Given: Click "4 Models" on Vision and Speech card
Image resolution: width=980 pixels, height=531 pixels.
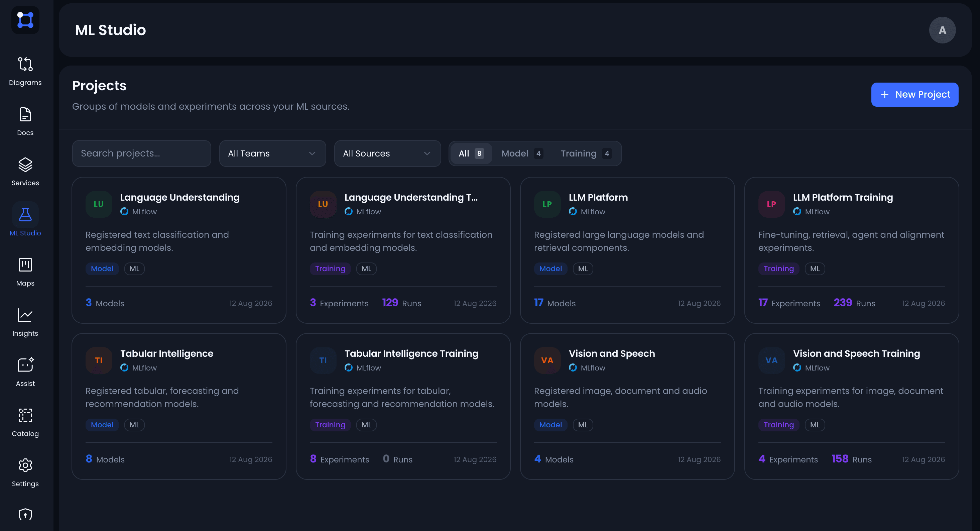Looking at the screenshot, I should 554,459.
